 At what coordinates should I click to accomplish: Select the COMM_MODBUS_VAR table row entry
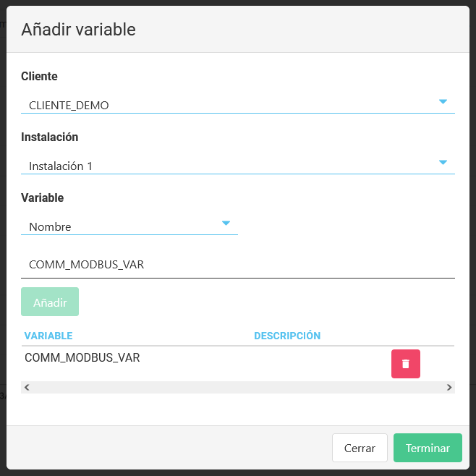coord(82,357)
